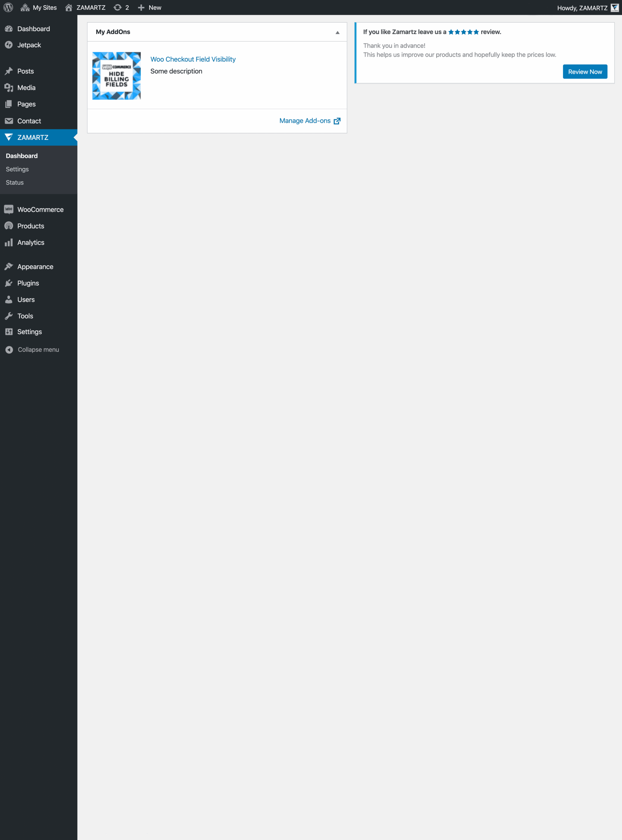The image size is (622, 840).
Task: Select Status under the ZAMARTZ menu
Action: [x=14, y=183]
